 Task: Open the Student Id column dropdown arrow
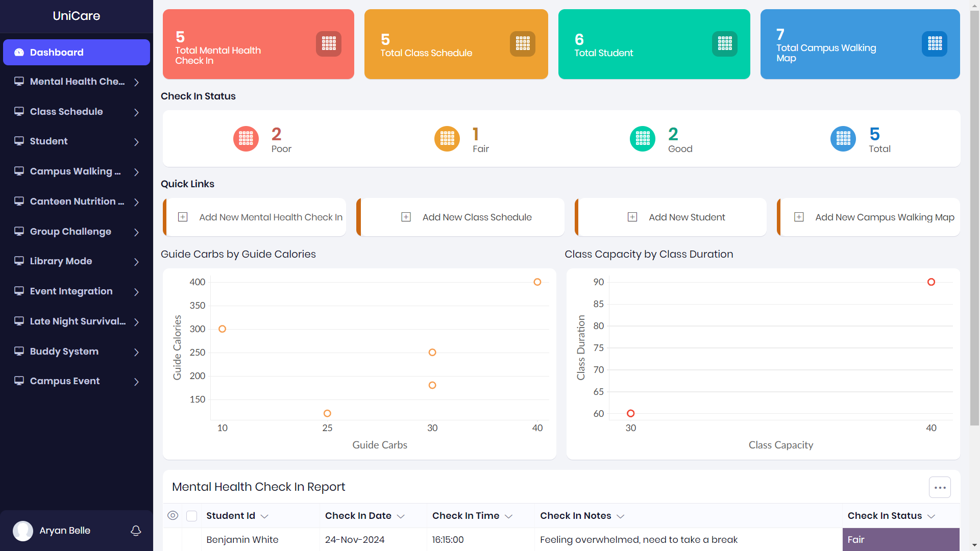click(264, 516)
